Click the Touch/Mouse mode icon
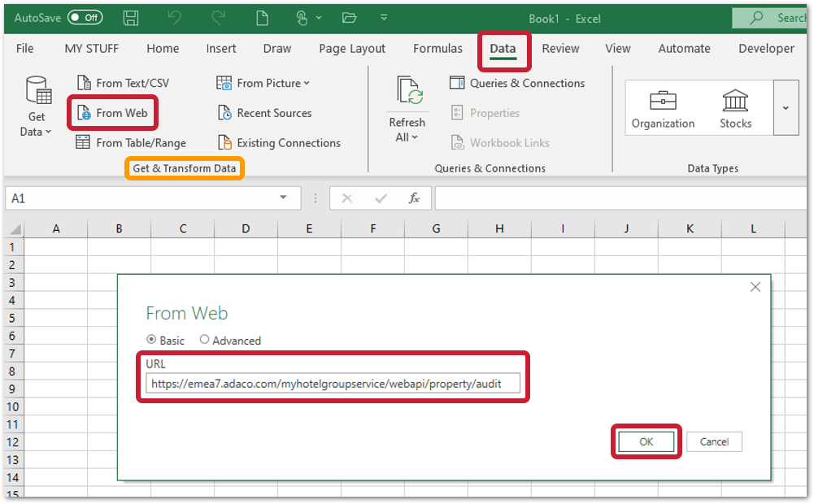Screen dimensions: 814x504 (302, 18)
